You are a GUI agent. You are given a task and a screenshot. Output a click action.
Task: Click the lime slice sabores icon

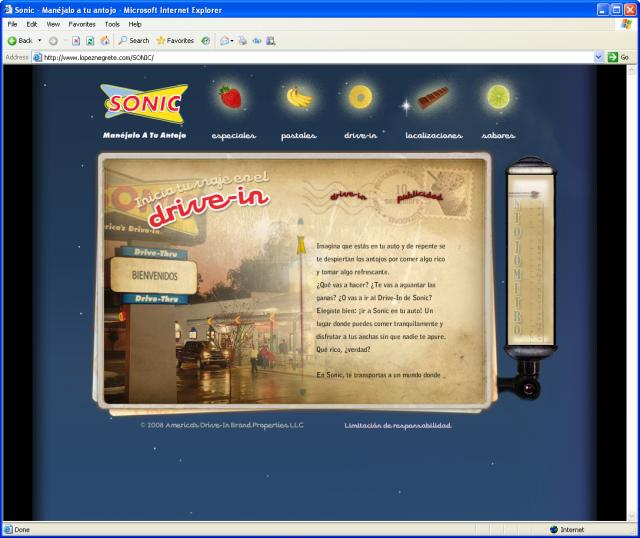point(498,97)
